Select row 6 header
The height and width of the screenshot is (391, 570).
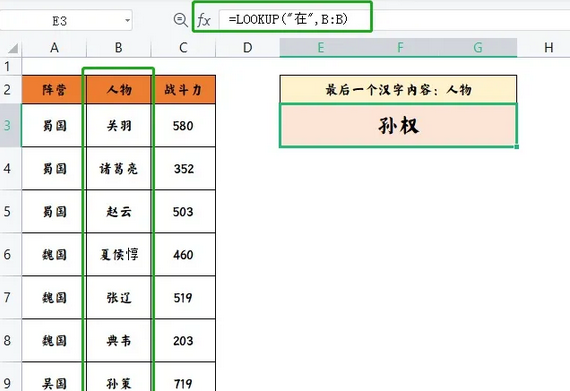[x=11, y=254]
